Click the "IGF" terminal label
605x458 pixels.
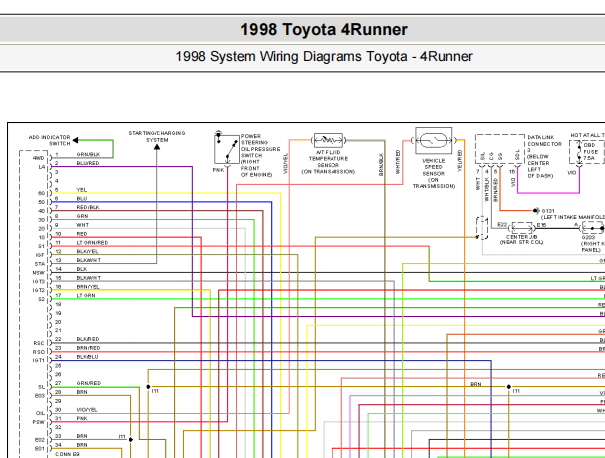pos(40,255)
